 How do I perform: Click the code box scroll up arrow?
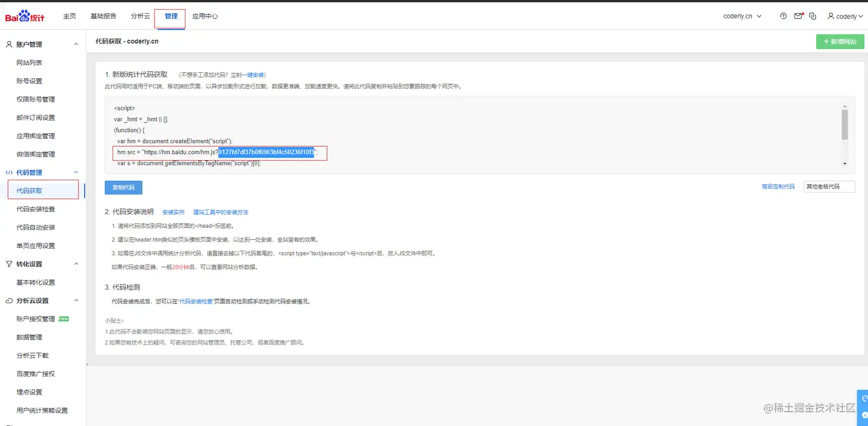844,107
